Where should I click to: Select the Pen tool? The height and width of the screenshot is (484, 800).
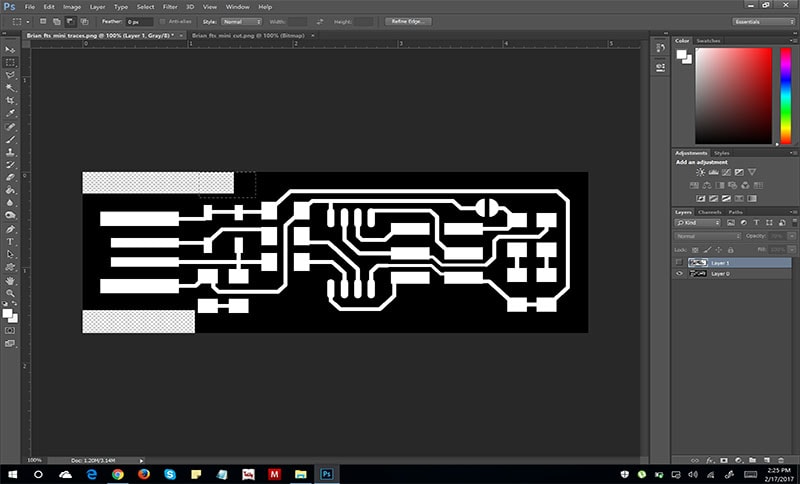(10, 229)
